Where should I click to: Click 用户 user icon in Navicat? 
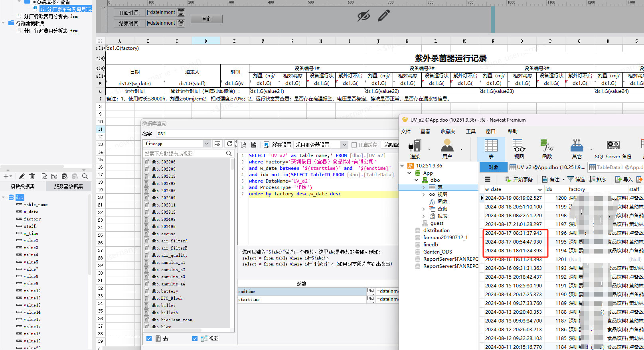tap(447, 148)
